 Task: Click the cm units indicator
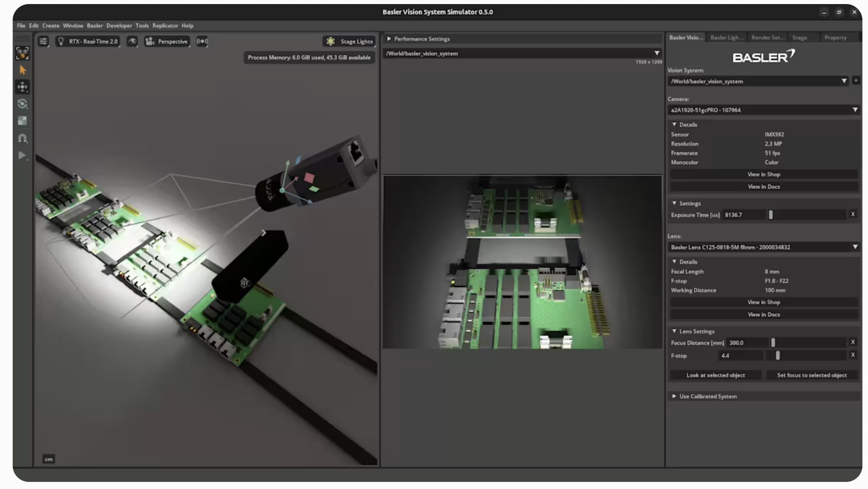coord(49,459)
